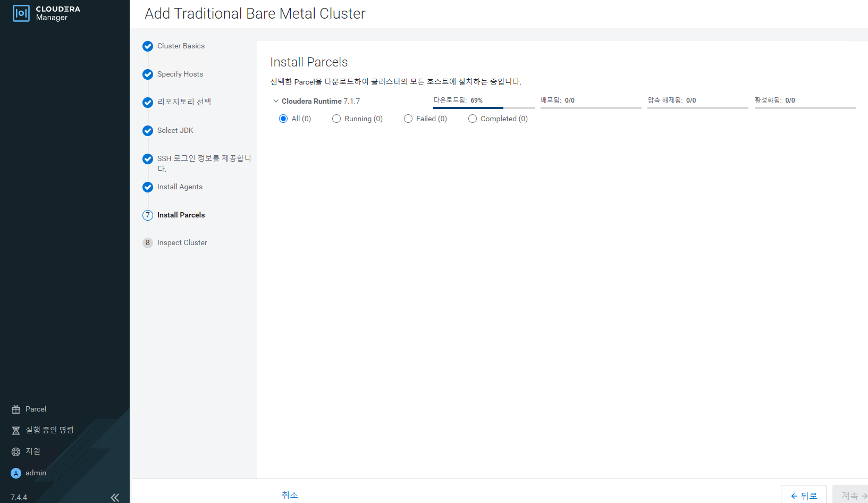The image size is (868, 503).
Task: Click the support lifebuoy icon
Action: [x=16, y=451]
